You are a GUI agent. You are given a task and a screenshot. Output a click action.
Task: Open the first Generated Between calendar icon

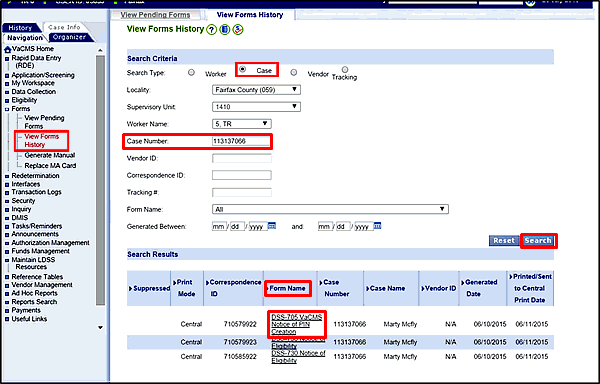tap(272, 226)
